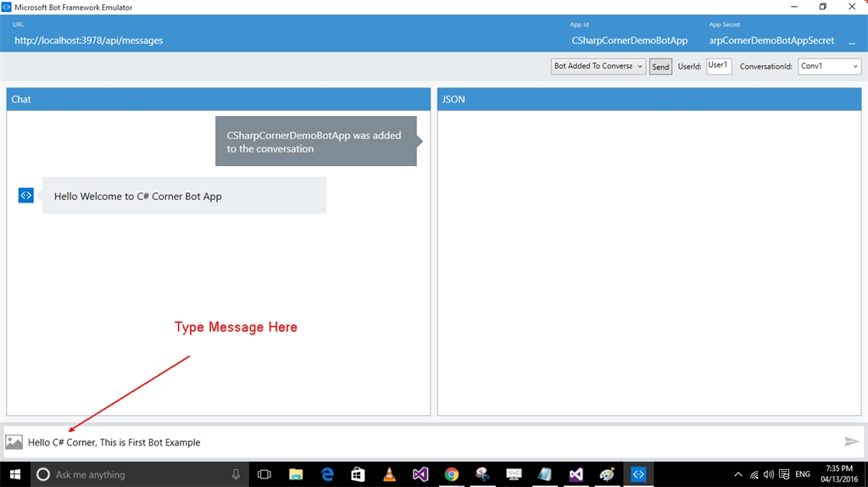Viewport: 868px width, 487px height.
Task: Click the 'was added to the conversation' message bubble
Action: 316,141
